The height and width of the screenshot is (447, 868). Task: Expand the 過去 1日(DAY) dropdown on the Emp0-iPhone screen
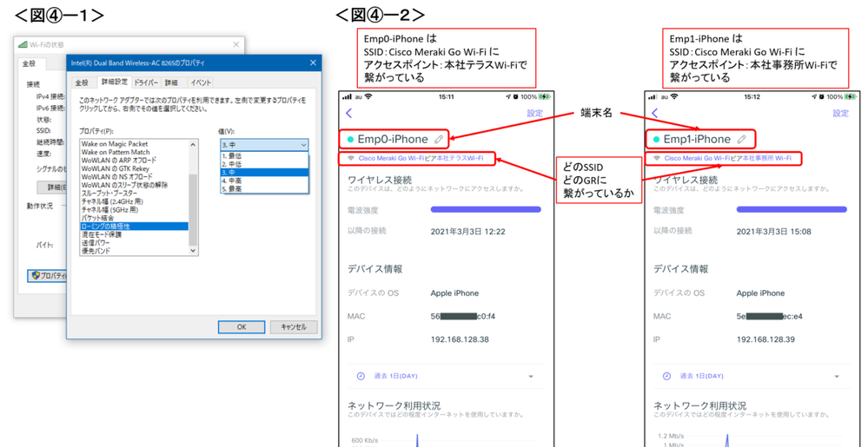coord(531,377)
